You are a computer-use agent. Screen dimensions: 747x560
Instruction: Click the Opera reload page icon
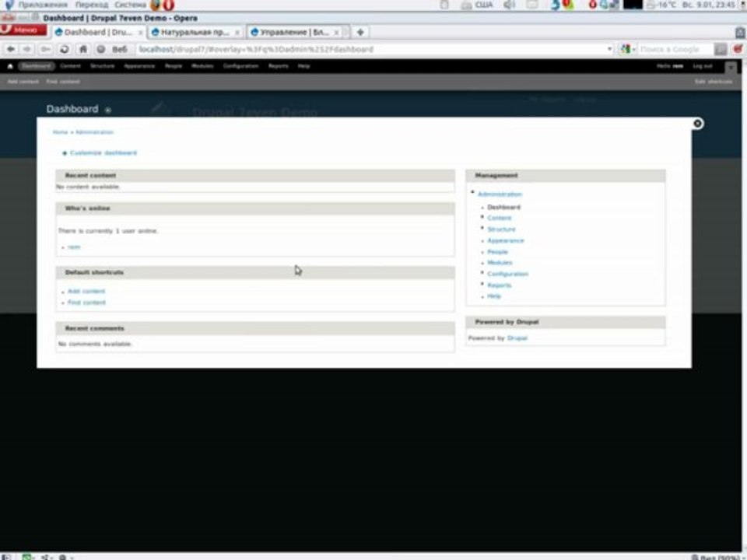click(x=65, y=49)
